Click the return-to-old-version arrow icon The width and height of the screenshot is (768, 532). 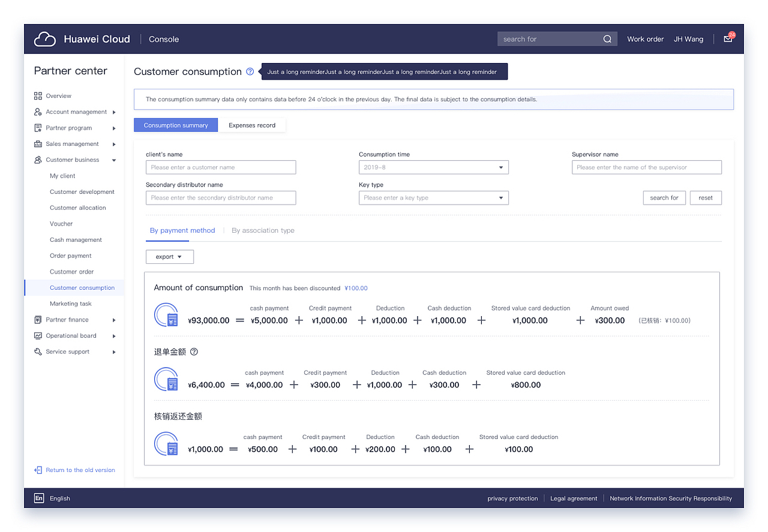[x=38, y=470]
